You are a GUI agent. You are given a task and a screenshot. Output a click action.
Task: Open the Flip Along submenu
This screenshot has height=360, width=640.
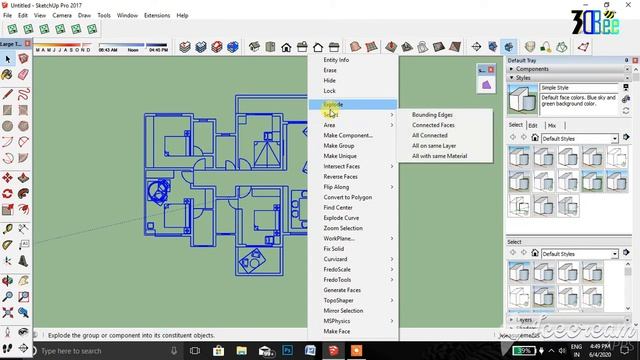point(391,187)
